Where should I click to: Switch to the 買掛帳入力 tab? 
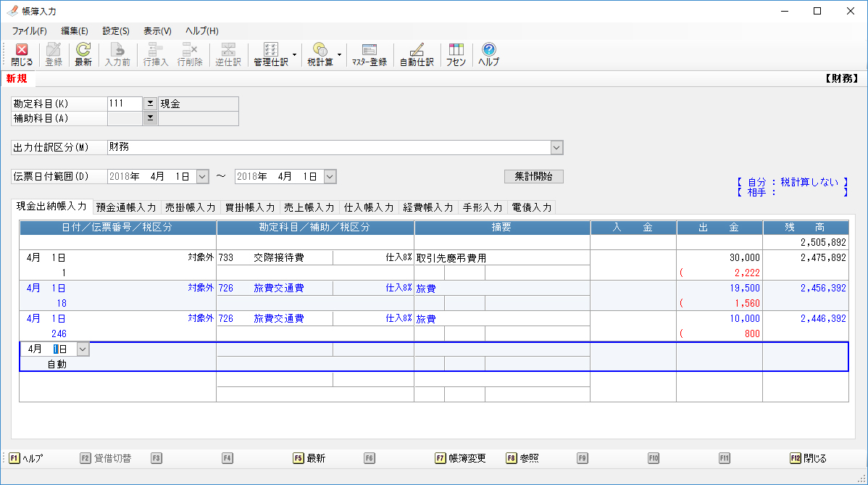[250, 207]
